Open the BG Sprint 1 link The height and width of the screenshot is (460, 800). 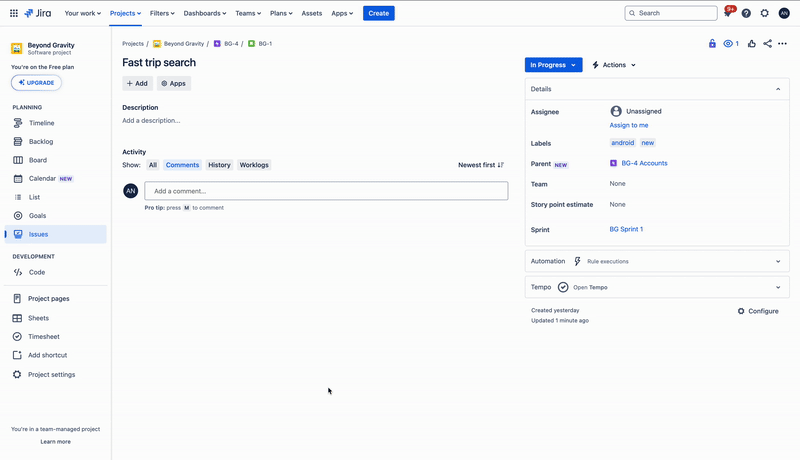(626, 229)
